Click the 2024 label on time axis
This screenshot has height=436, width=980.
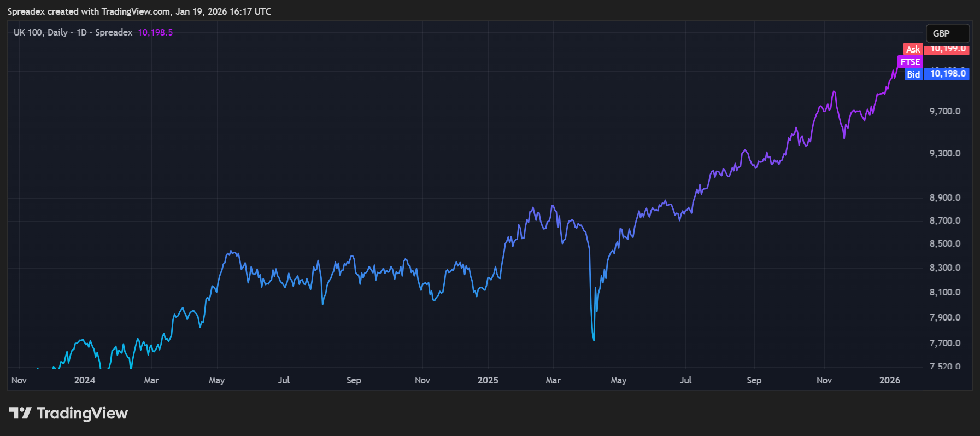85,380
